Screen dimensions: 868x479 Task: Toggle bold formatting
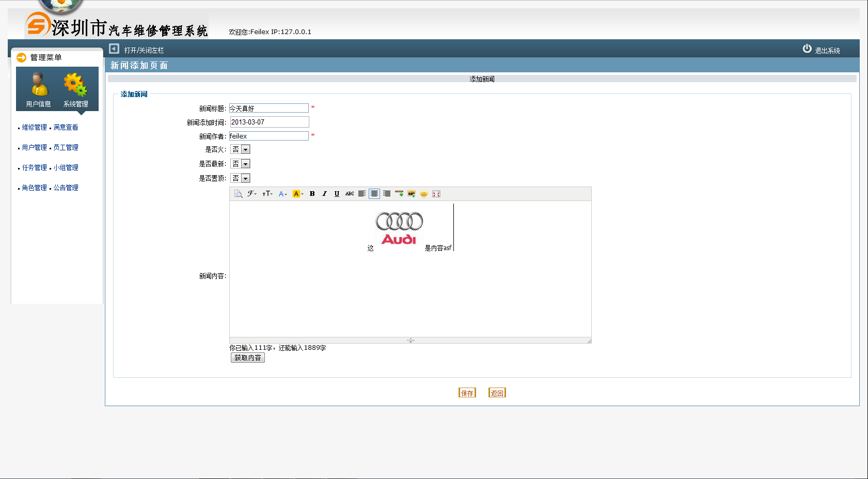coord(312,194)
